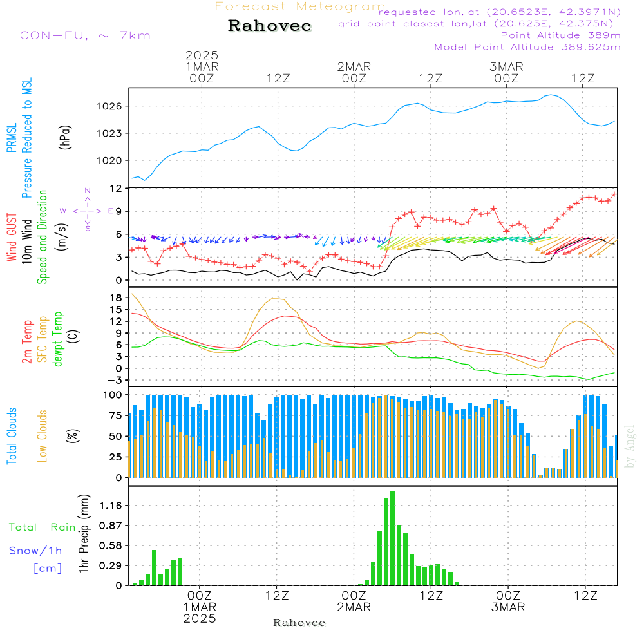Click the '0.87' precipitation axis value
The width and height of the screenshot is (644, 644).
(x=111, y=526)
